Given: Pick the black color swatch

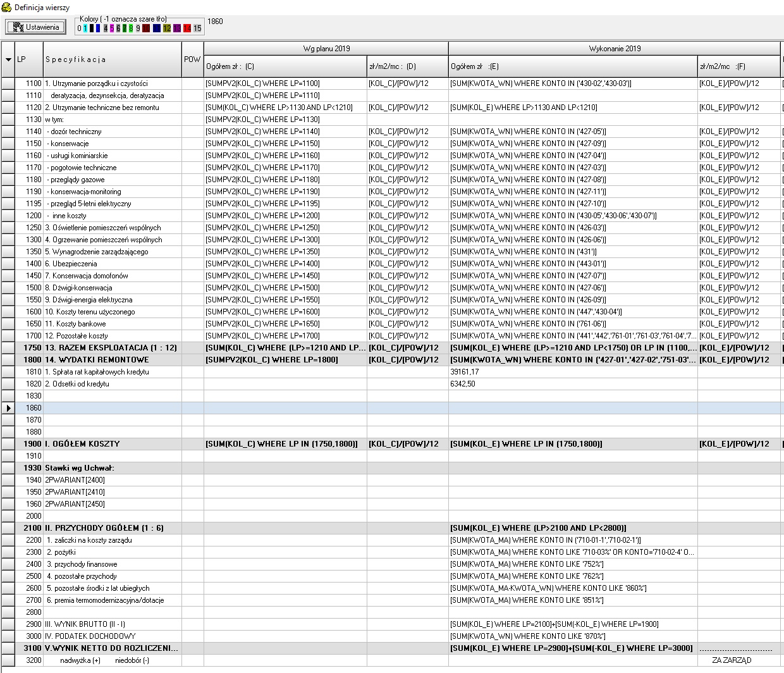Looking at the screenshot, I should pos(92,28).
